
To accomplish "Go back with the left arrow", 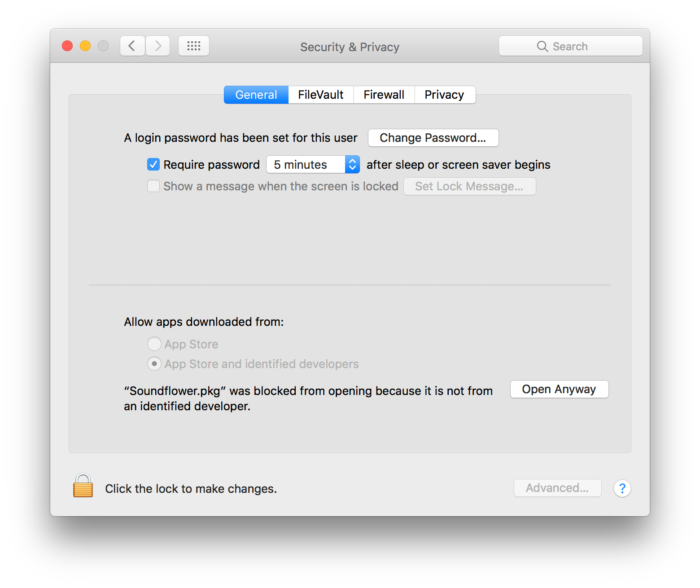I will click(x=132, y=46).
